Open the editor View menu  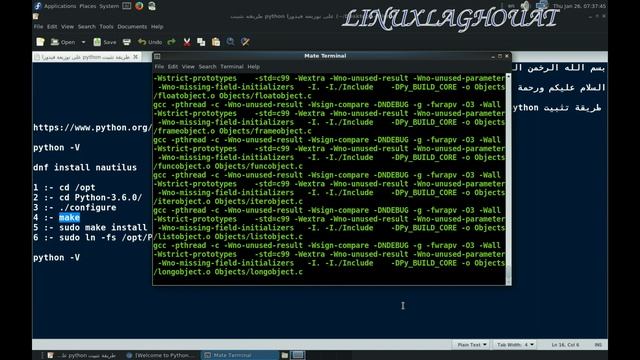[67, 27]
